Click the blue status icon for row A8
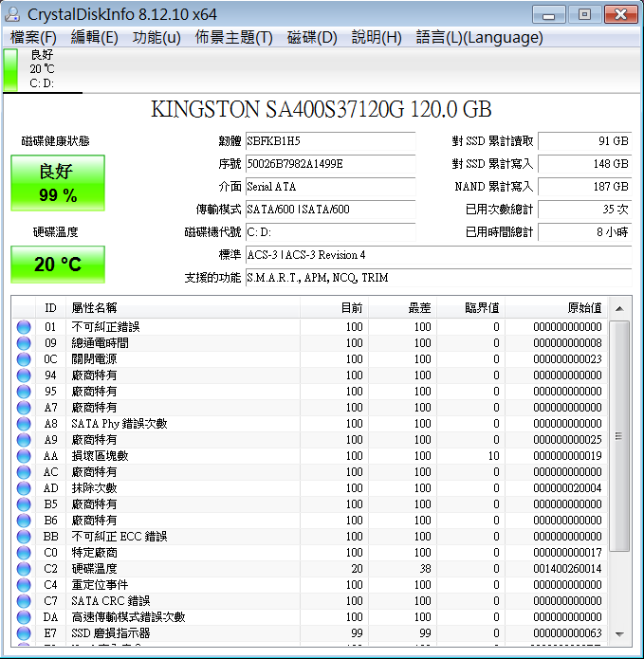 tap(24, 424)
